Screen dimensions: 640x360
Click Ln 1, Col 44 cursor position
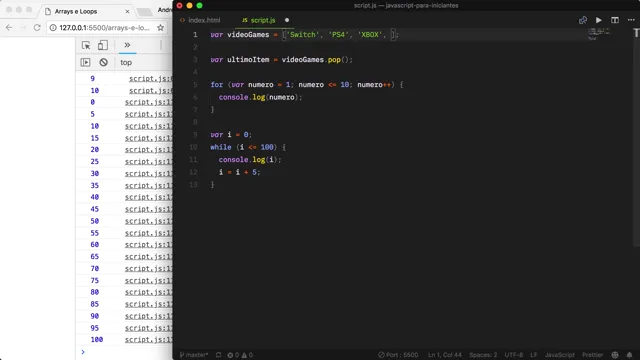pyautogui.click(x=444, y=355)
